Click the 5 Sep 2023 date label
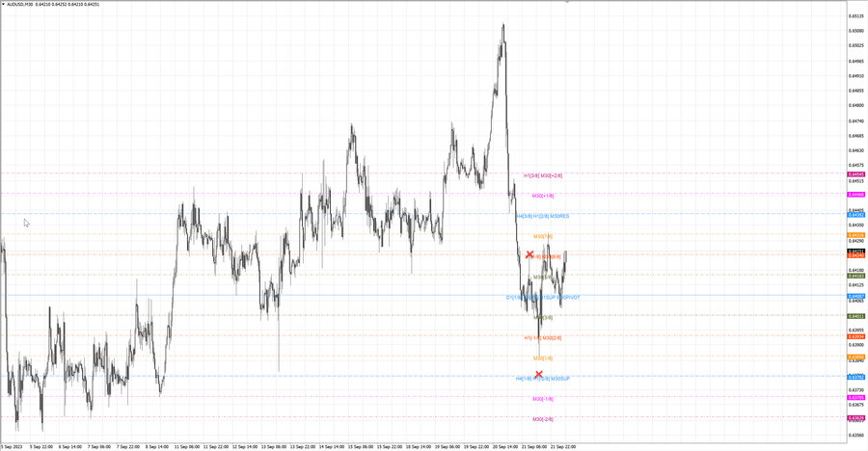868x451 pixels. [x=12, y=446]
